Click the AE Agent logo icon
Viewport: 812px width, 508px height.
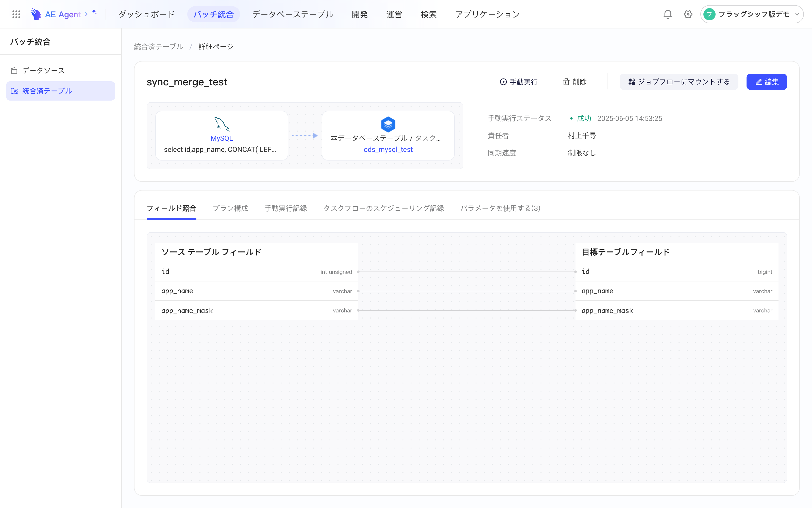coord(36,14)
